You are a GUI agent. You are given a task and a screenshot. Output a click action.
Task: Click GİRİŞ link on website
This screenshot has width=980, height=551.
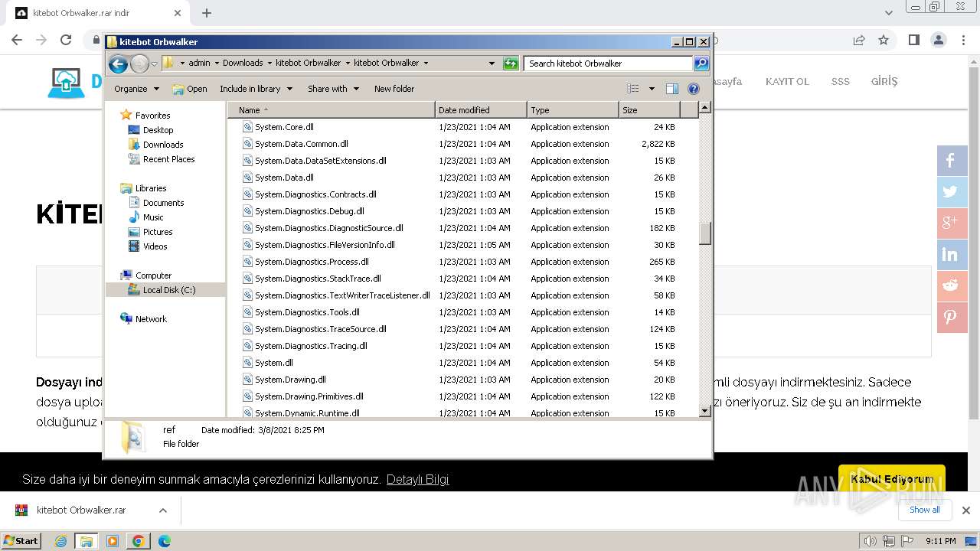[x=884, y=81]
